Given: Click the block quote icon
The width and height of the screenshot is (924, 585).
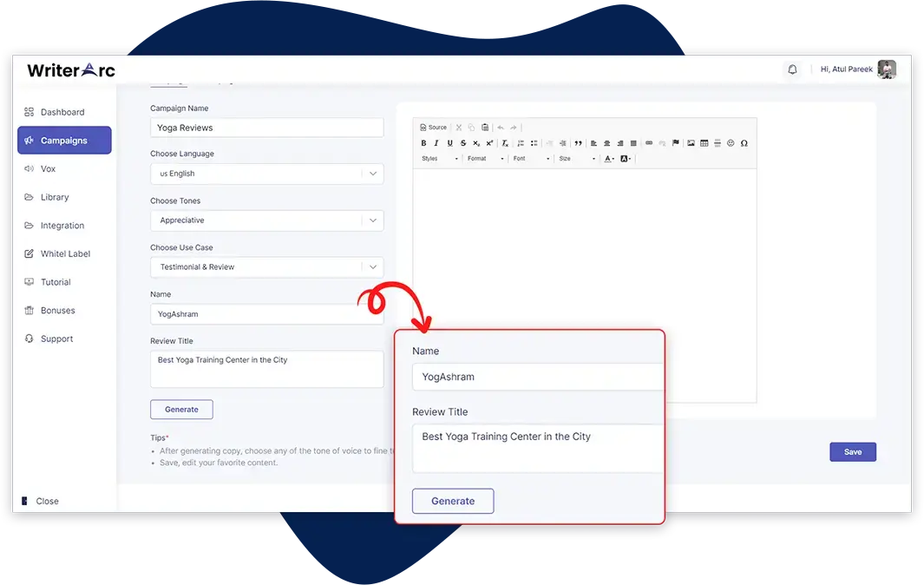Looking at the screenshot, I should click(579, 143).
